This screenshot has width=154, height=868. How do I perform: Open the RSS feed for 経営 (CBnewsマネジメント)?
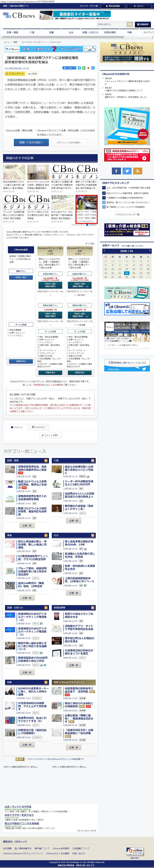tap(93, 682)
